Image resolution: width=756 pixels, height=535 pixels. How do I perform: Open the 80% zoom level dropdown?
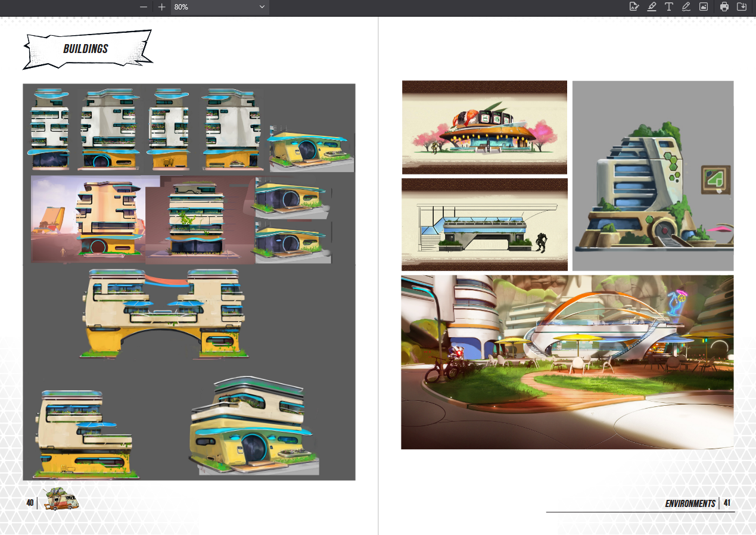pyautogui.click(x=220, y=7)
